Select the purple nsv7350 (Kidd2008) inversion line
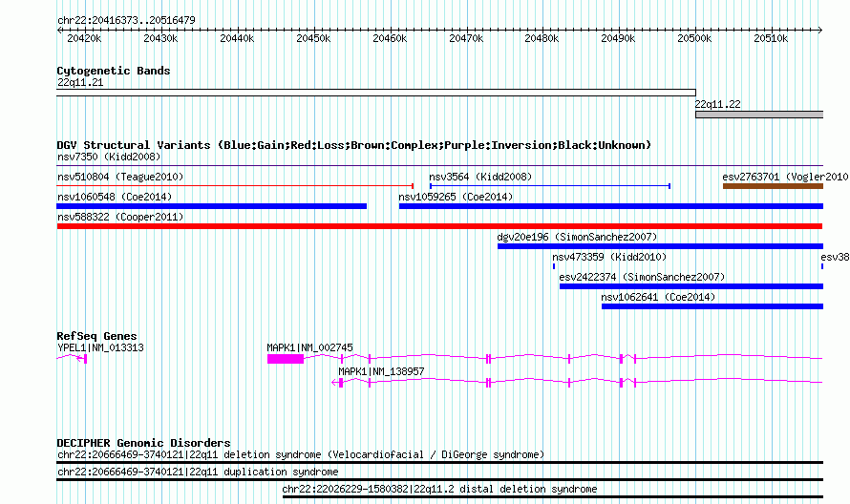 (439, 165)
